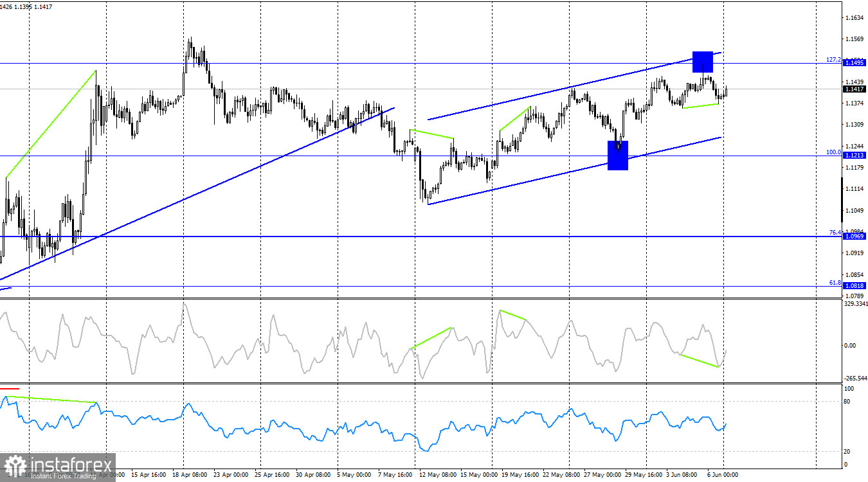Click the 20 level on oscillator scale
Viewport: 868px width, 482px height.
(x=848, y=452)
